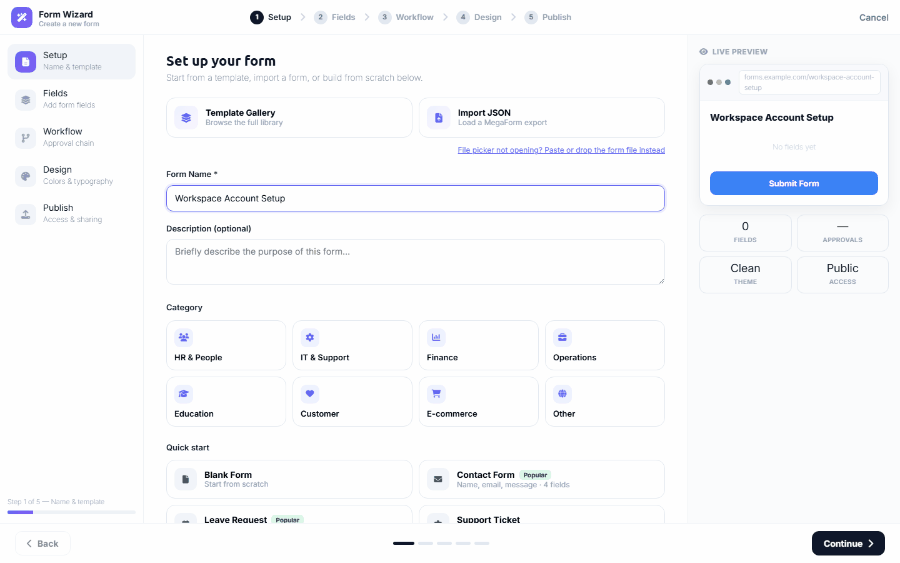This screenshot has height=563, width=900.
Task: Open Template Gallery card
Action: coord(289,118)
